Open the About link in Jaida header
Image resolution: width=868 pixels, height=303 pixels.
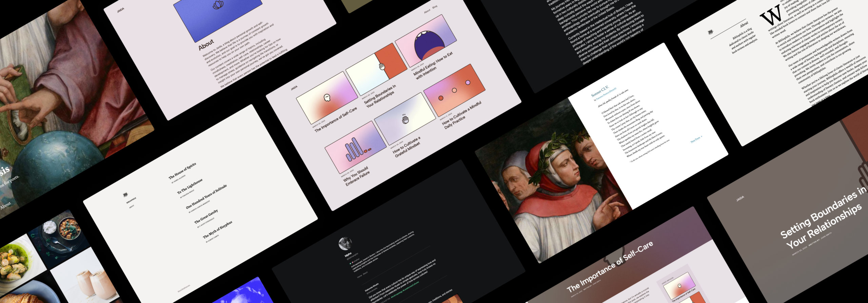pos(427,11)
